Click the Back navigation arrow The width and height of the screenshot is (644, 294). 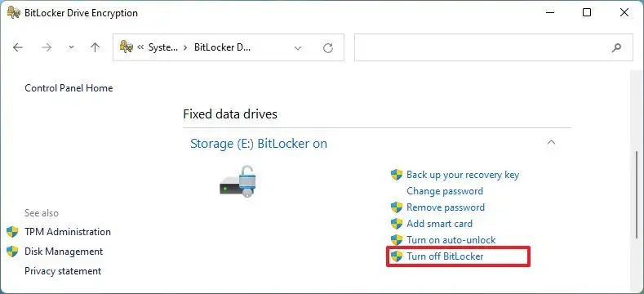[x=18, y=47]
